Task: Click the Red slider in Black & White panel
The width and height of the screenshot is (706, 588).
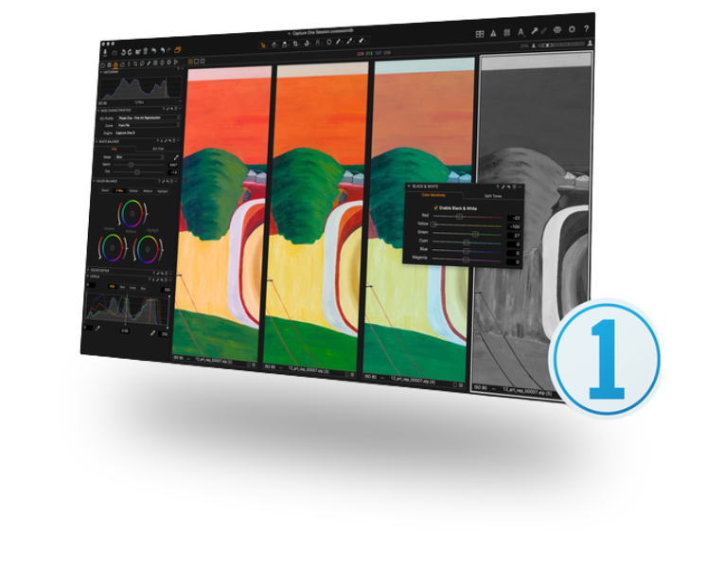Action: click(460, 217)
